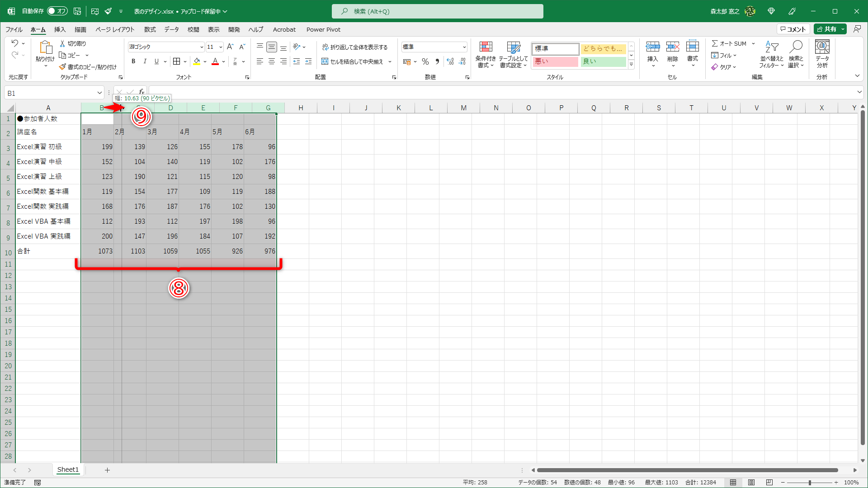Click the Bold formatting icon
This screenshot has height=488, width=868.
133,61
